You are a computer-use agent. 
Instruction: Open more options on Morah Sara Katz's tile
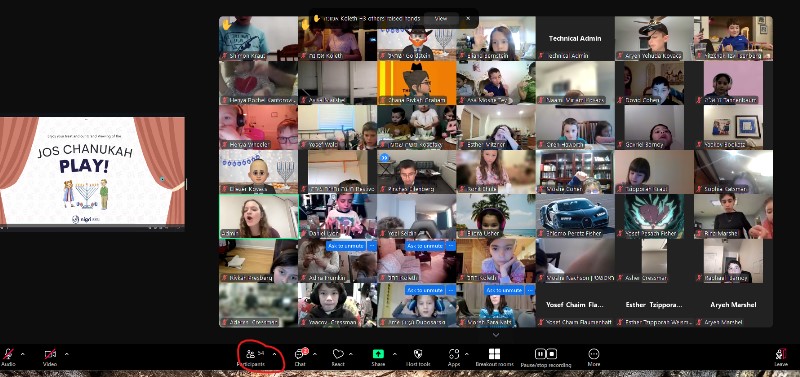[x=531, y=290]
